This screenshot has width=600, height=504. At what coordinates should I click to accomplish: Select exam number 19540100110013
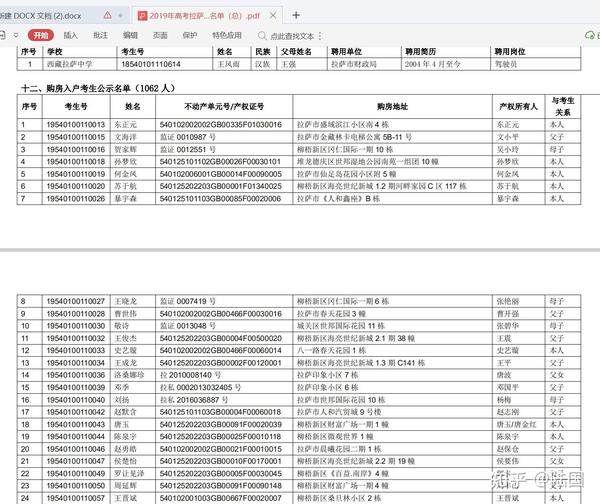pos(76,125)
